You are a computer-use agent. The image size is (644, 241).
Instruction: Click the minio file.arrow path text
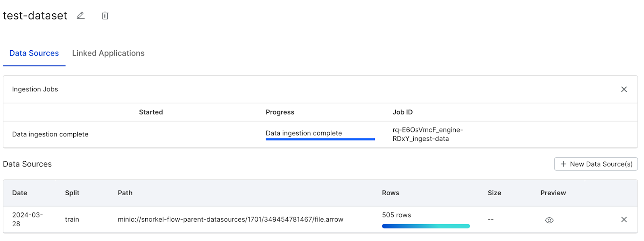(x=231, y=219)
